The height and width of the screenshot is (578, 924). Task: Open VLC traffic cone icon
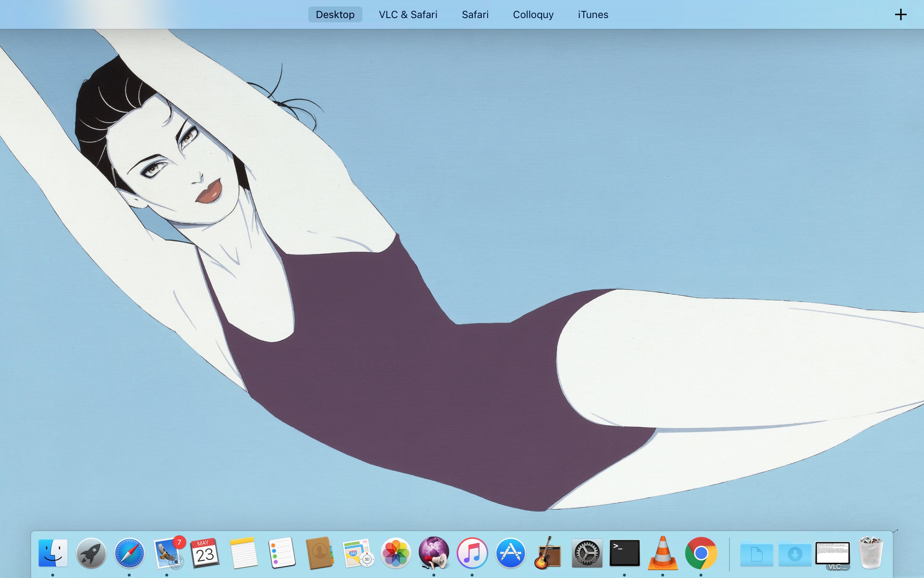point(663,553)
